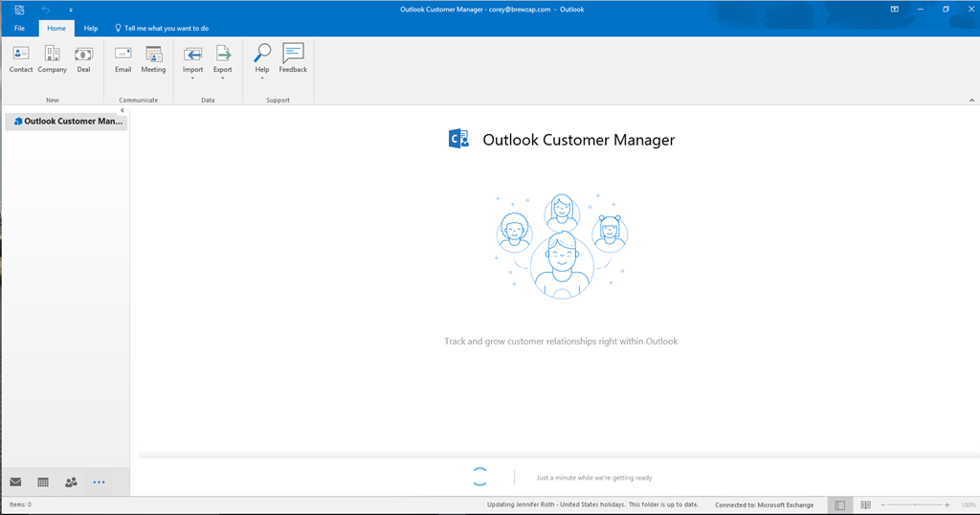Screen dimensions: 980x515
Task: Restore down the Outlook window
Action: coord(946,10)
